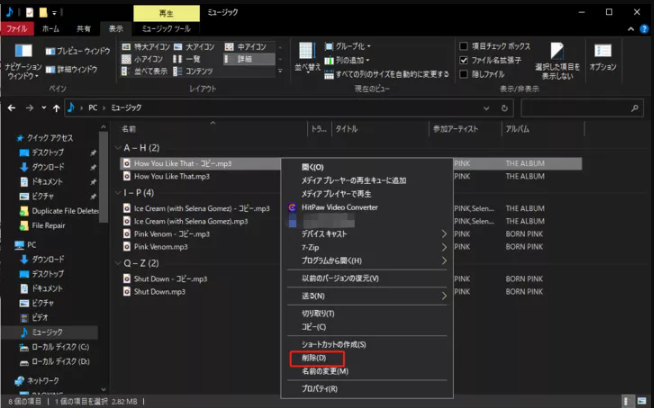Open 7-Zip submenu
654x408 pixels.
367,247
